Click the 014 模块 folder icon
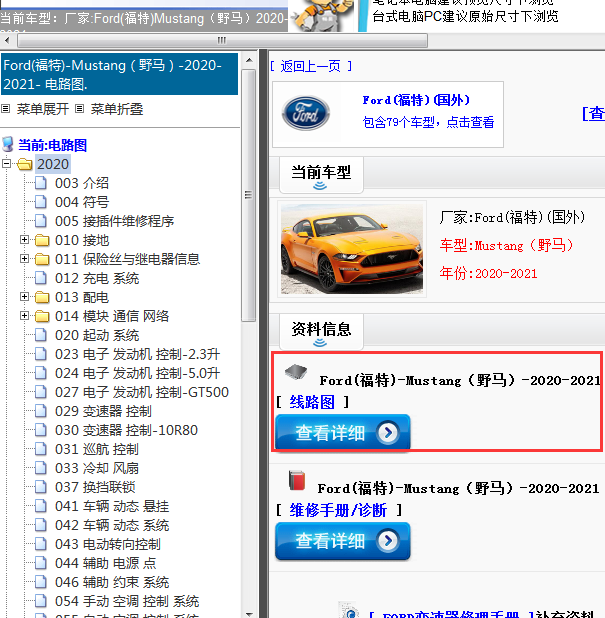The image size is (605, 618). pos(42,316)
